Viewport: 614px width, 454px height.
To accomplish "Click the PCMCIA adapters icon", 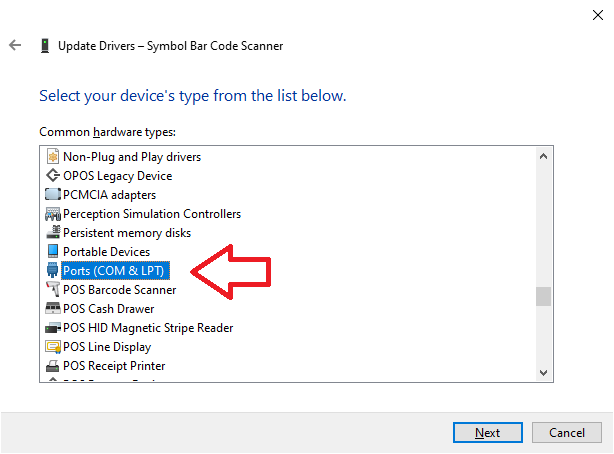I will (53, 194).
